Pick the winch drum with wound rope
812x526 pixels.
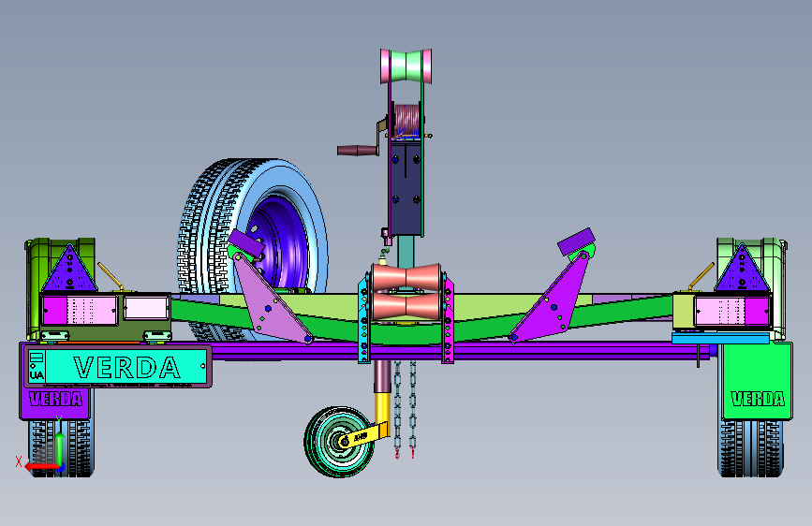coord(407,120)
